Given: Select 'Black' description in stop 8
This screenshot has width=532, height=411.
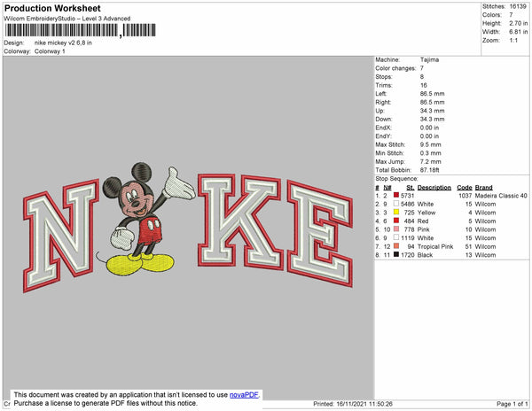Looking at the screenshot, I should [x=425, y=255].
